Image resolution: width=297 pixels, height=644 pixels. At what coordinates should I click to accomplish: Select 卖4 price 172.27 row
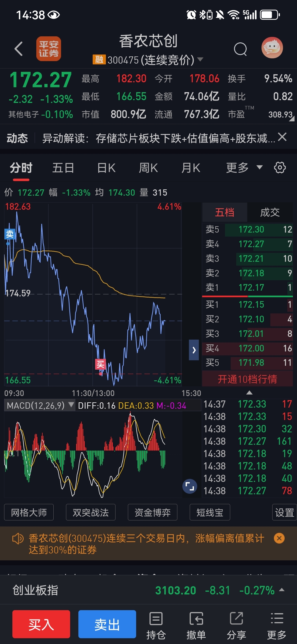(248, 244)
